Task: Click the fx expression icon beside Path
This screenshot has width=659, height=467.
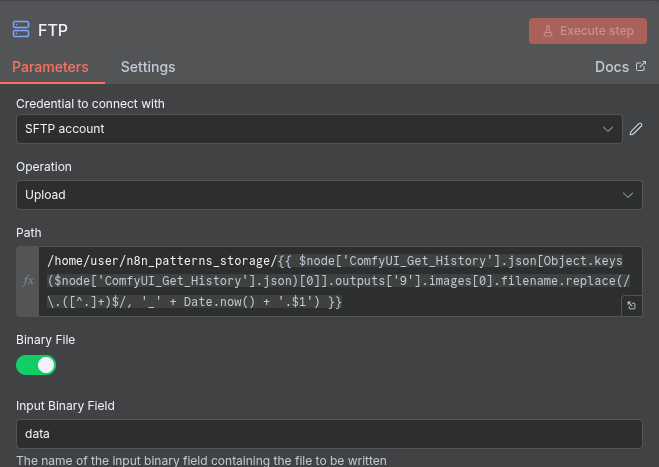Action: (x=28, y=282)
